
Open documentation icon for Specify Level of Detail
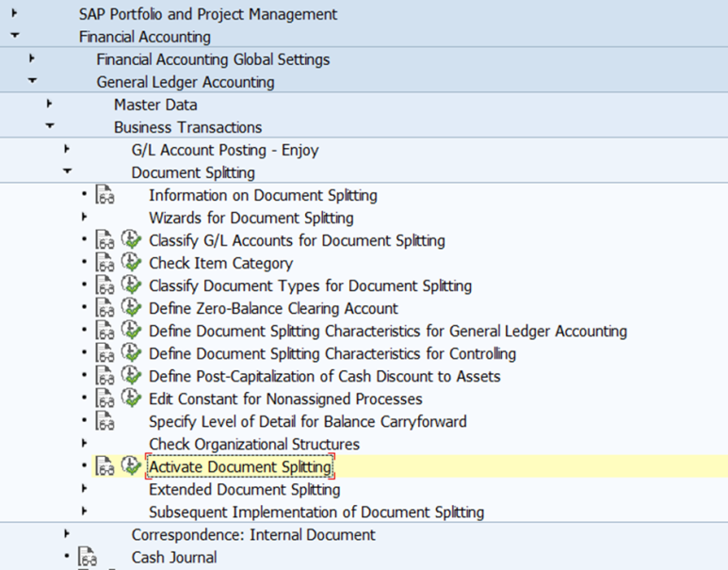click(x=105, y=421)
